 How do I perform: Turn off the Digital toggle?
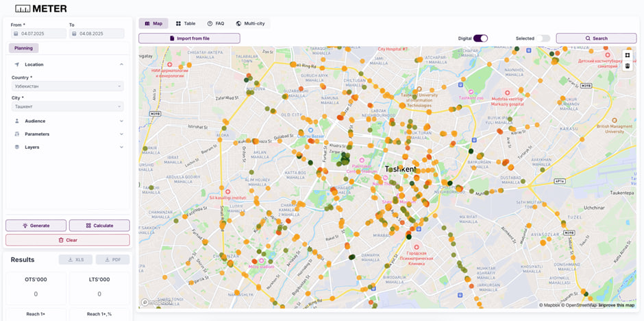tap(480, 38)
